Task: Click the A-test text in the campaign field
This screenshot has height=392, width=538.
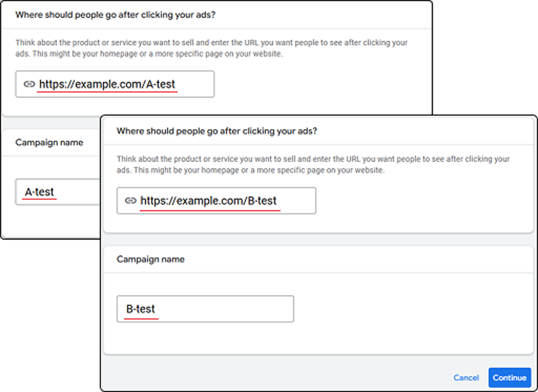Action: [40, 192]
